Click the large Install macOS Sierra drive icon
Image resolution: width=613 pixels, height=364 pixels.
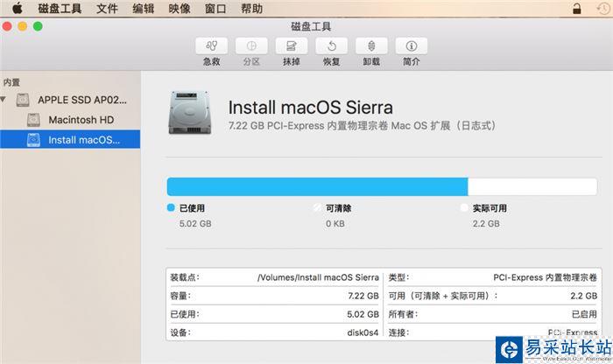[188, 115]
